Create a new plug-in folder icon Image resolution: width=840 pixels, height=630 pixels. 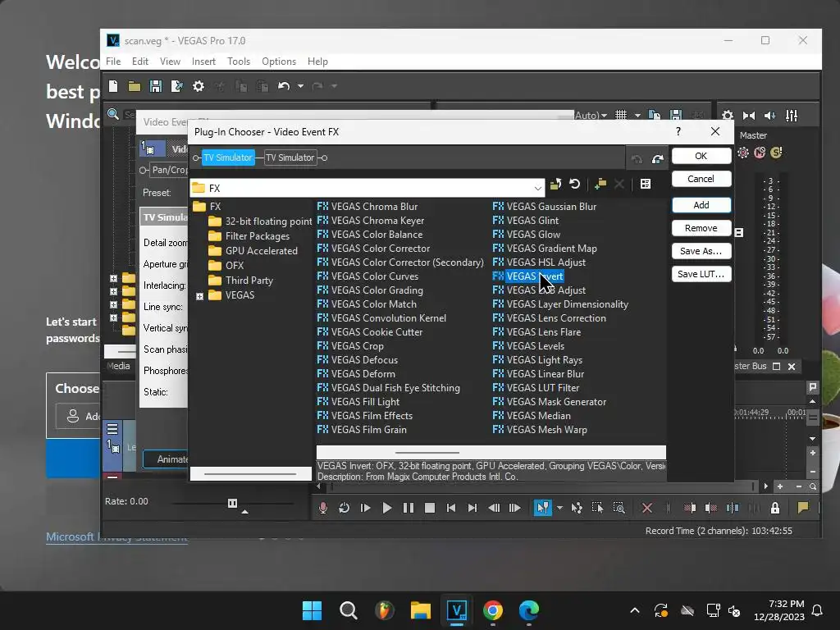(x=600, y=185)
